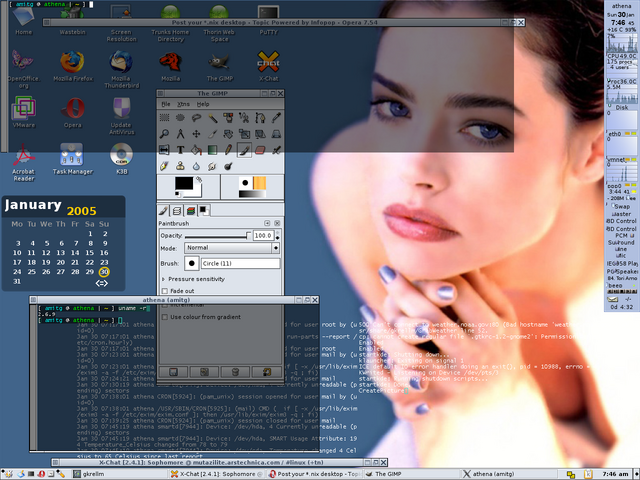Select the Flip tool in GIMP
Screen dimensions: 640x480
pos(164,150)
